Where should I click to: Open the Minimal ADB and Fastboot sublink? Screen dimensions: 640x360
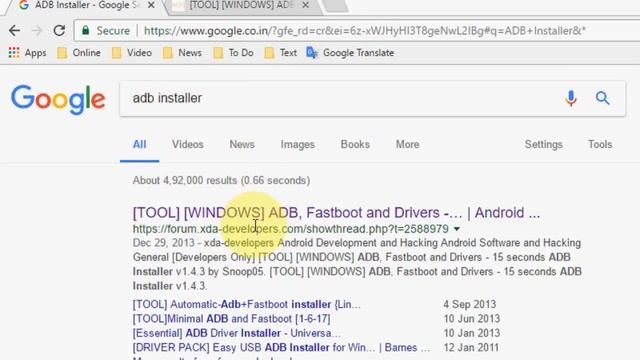pyautogui.click(x=231, y=319)
